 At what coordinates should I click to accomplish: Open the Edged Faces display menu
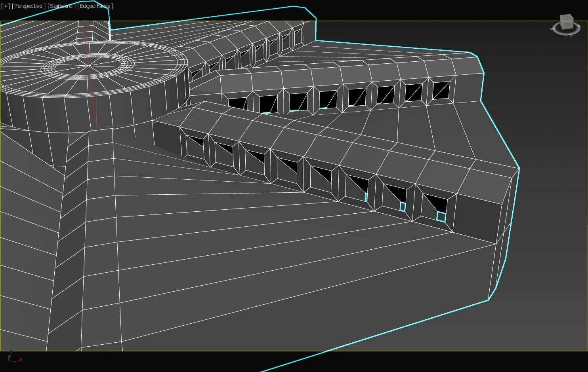pos(95,6)
